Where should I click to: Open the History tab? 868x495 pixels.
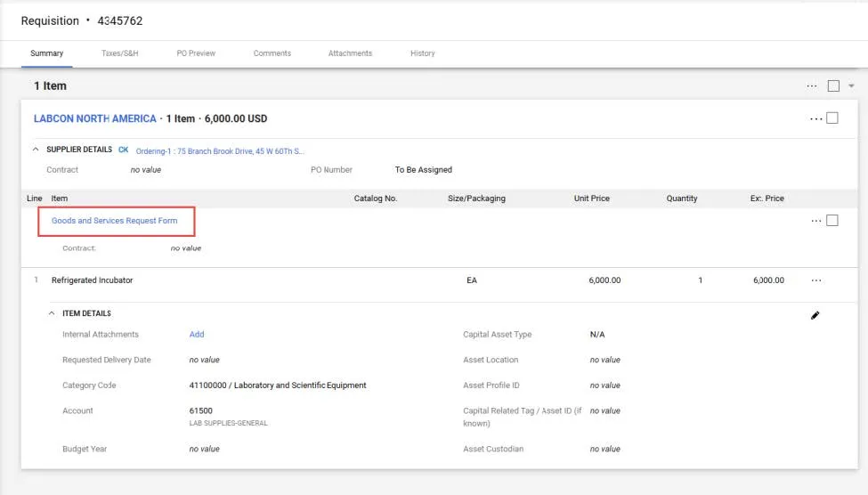pyautogui.click(x=422, y=53)
